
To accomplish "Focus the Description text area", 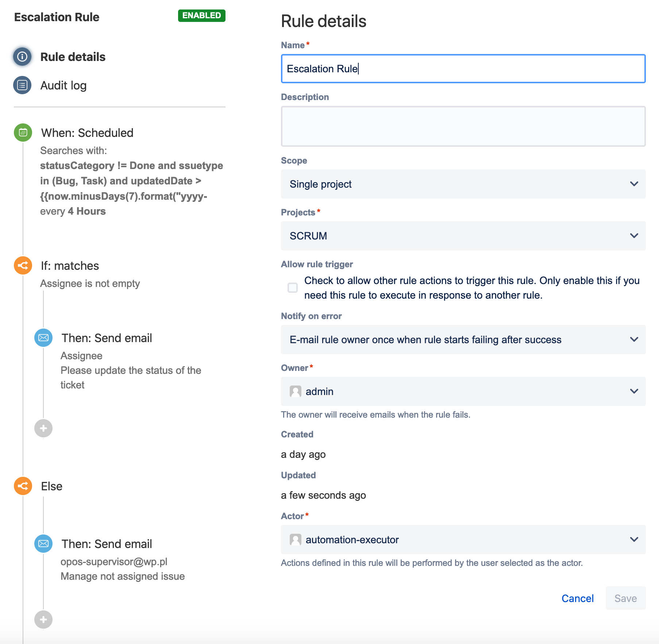I will click(463, 126).
